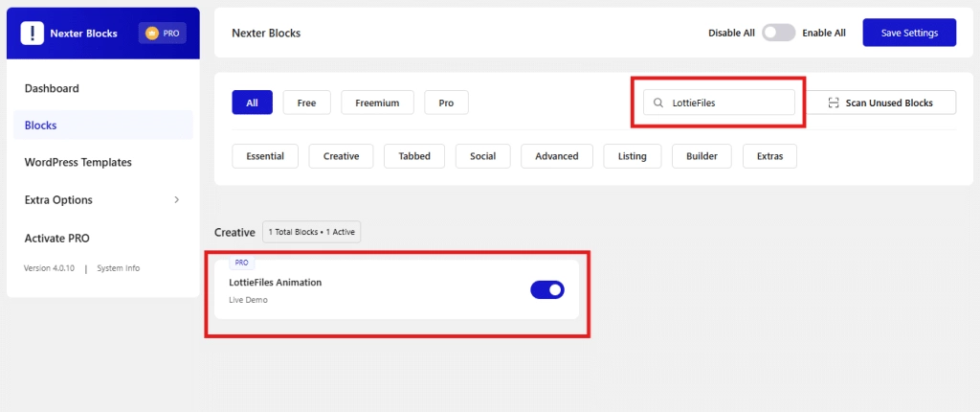Choose the Essential category

click(265, 156)
